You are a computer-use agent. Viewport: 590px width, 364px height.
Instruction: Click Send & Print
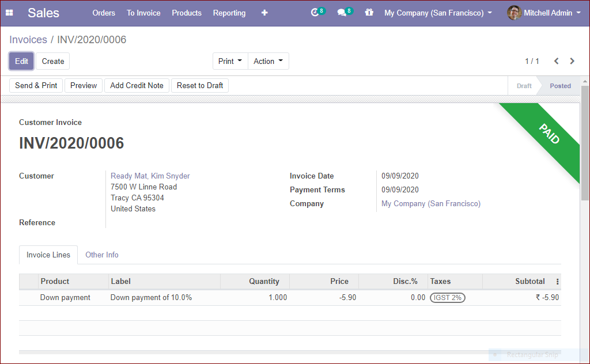[36, 86]
